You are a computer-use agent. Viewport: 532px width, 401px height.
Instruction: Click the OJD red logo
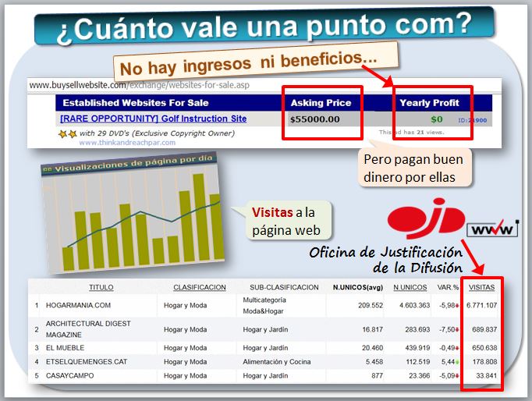[426, 218]
